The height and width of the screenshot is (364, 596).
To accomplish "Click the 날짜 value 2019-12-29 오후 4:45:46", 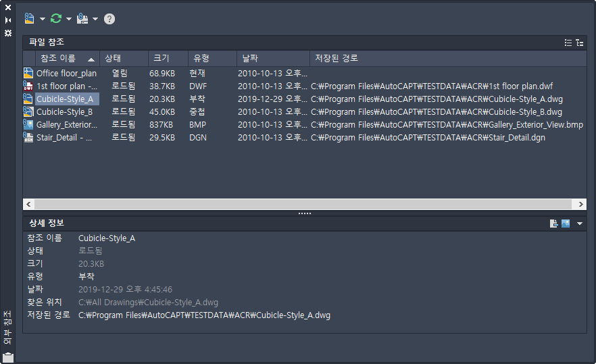I will click(x=126, y=290).
